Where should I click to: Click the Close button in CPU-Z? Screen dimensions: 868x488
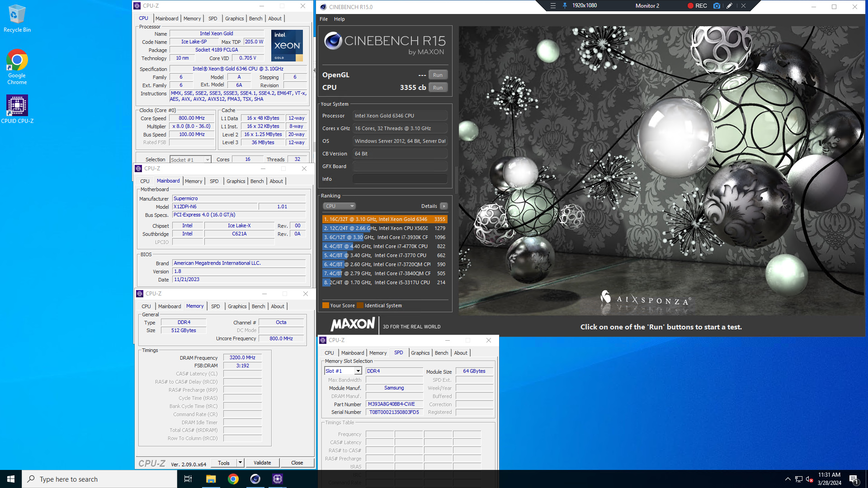tap(297, 463)
